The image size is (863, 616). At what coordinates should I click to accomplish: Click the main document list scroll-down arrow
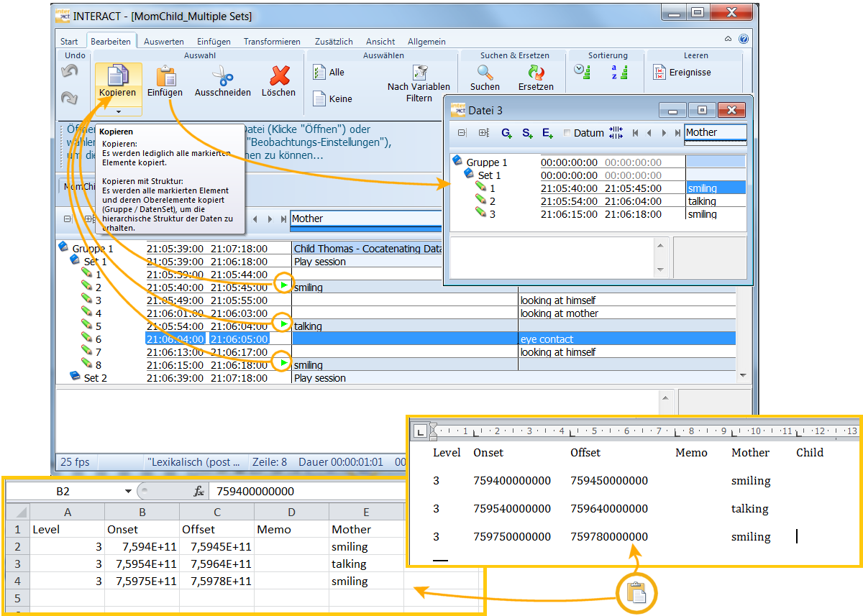[743, 375]
